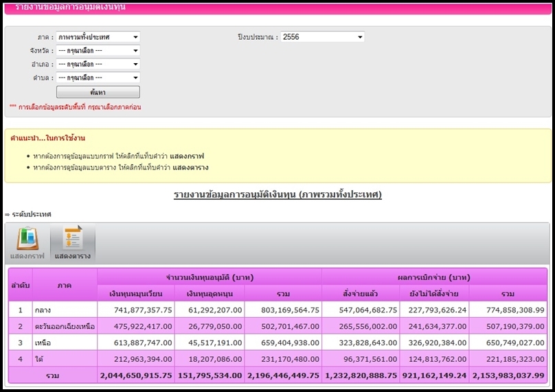Expand the ตำบล subdistrict dropdown
This screenshot has height=392, width=555.
[x=98, y=78]
